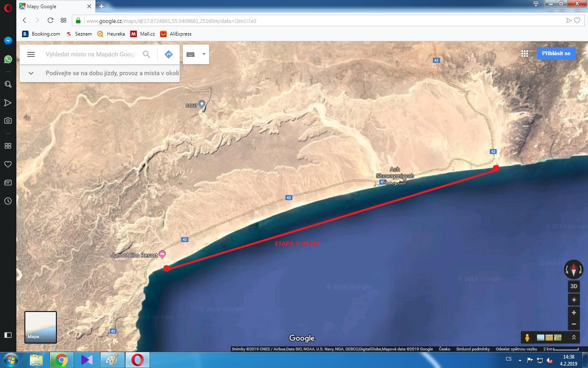The image size is (588, 368).
Task: Expand the imagery strip chevron
Action: pos(574,337)
